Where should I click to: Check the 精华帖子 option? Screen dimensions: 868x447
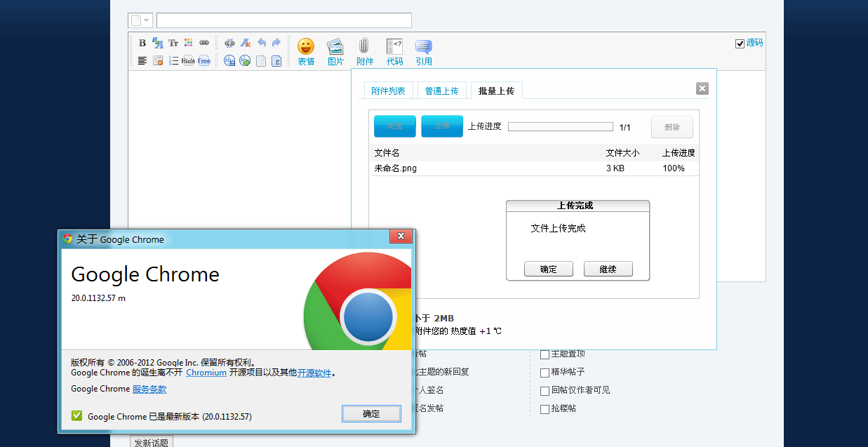pos(545,373)
